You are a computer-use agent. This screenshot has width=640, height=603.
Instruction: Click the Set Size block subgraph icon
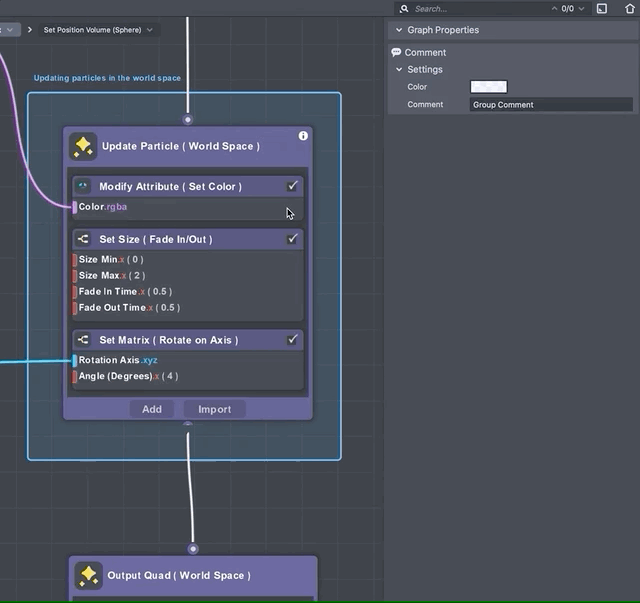83,239
